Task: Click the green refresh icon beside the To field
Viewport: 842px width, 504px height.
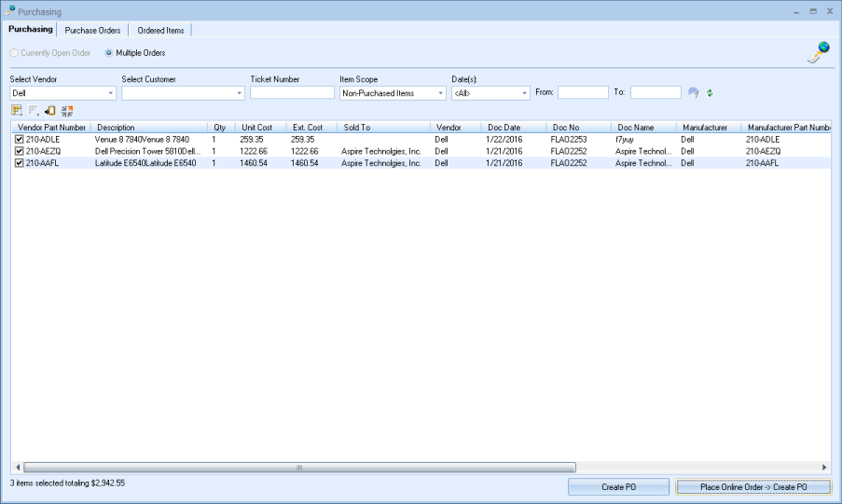Action: [710, 93]
